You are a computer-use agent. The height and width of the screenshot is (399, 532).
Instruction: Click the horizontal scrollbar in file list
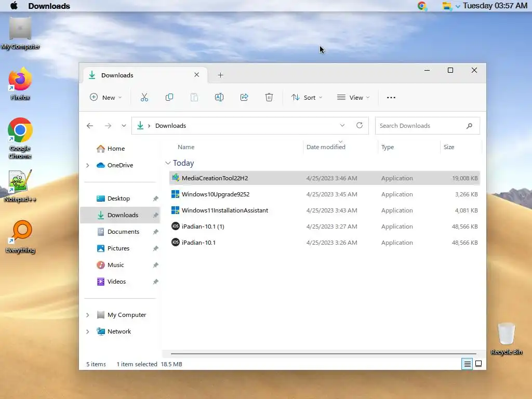323,353
